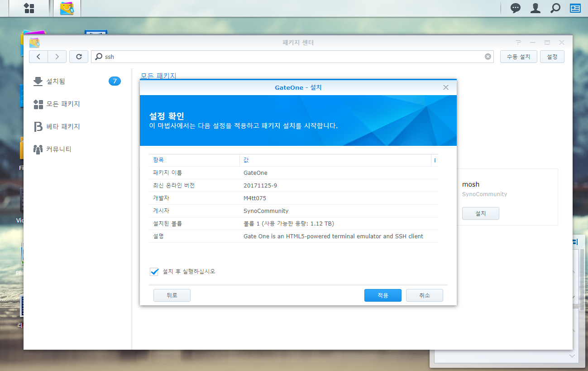Open the user options person icon
The height and width of the screenshot is (371, 588).
(x=535, y=8)
